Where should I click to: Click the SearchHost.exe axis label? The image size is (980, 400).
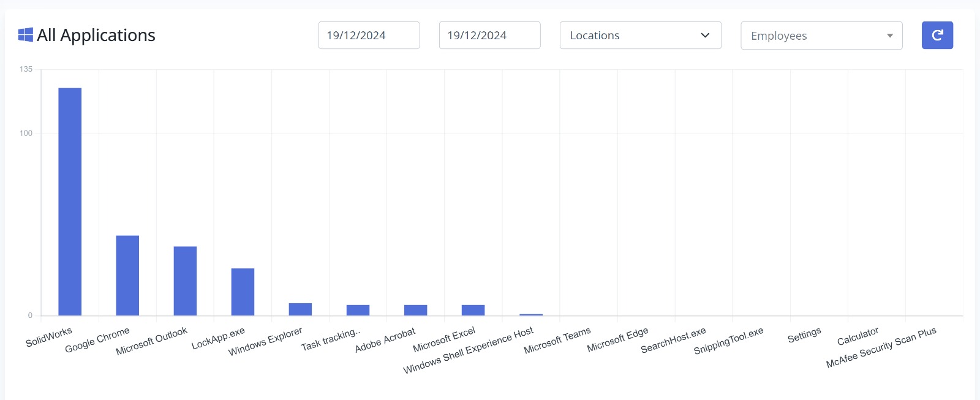click(x=673, y=340)
